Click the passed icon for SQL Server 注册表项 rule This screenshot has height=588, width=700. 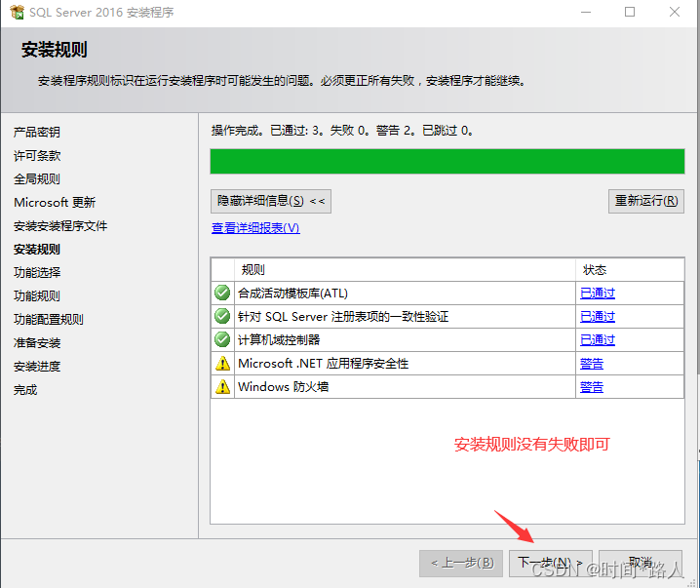(222, 316)
